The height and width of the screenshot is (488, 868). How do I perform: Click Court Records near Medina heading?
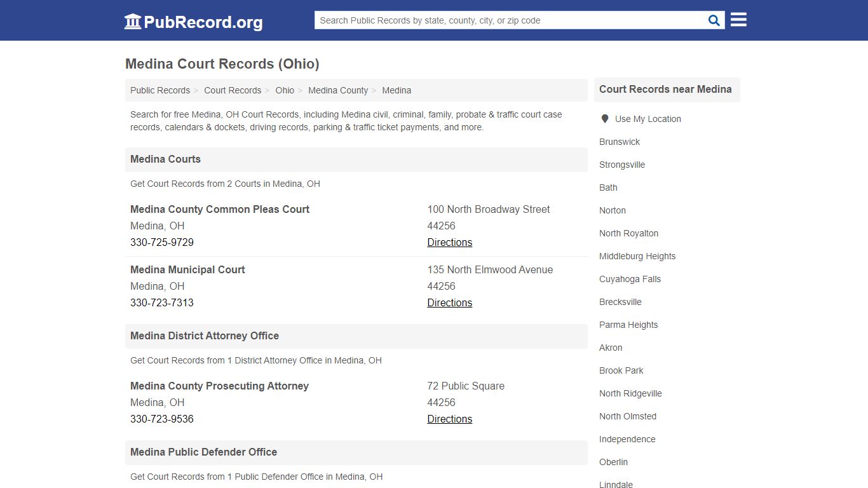[x=665, y=89]
